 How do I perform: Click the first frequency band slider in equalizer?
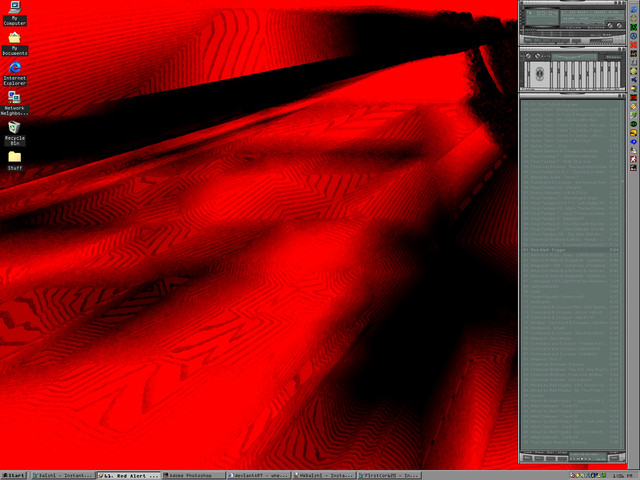(551, 74)
